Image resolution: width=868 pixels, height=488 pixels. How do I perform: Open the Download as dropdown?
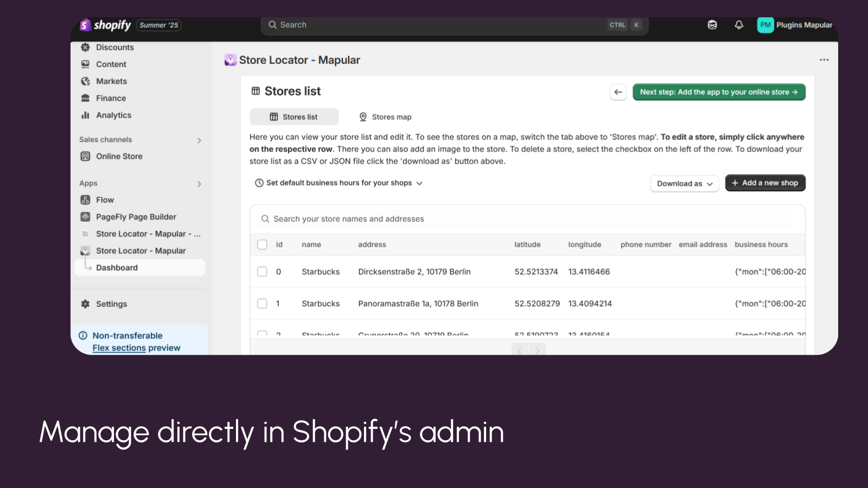click(x=685, y=184)
